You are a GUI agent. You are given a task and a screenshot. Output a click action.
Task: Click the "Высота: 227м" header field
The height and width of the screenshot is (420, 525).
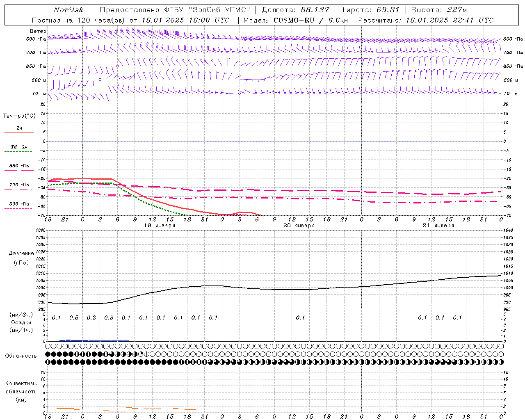[439, 10]
